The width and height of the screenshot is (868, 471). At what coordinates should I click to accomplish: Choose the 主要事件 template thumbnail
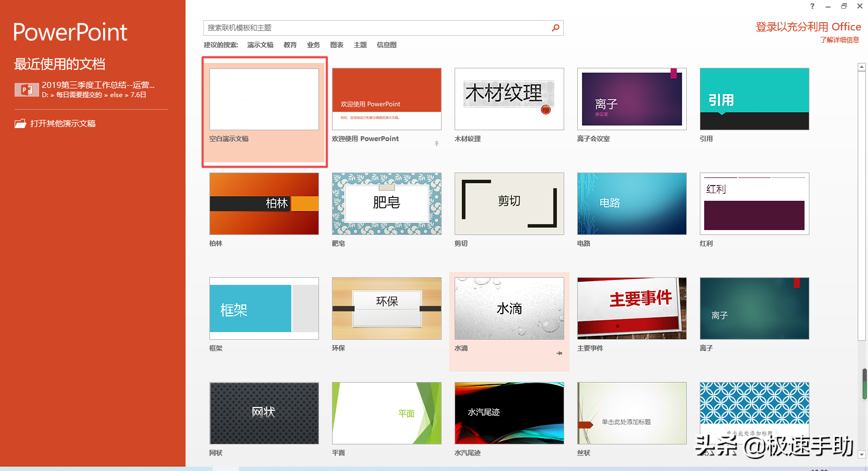(632, 309)
